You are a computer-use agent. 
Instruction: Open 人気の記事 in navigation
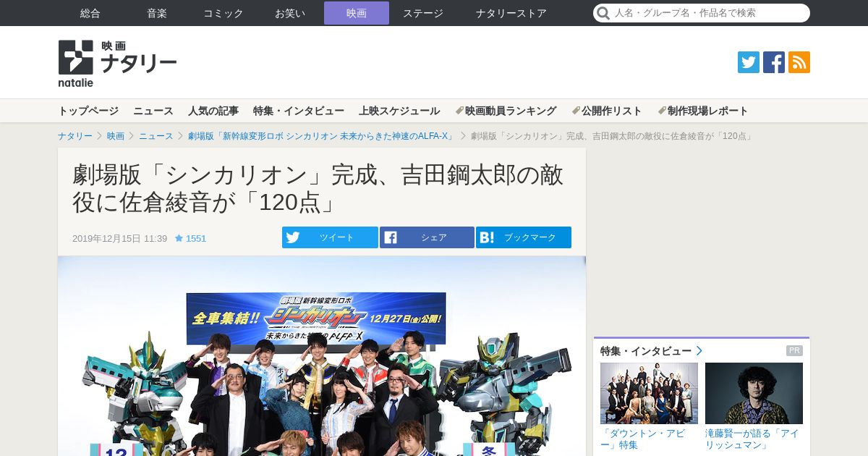(213, 111)
